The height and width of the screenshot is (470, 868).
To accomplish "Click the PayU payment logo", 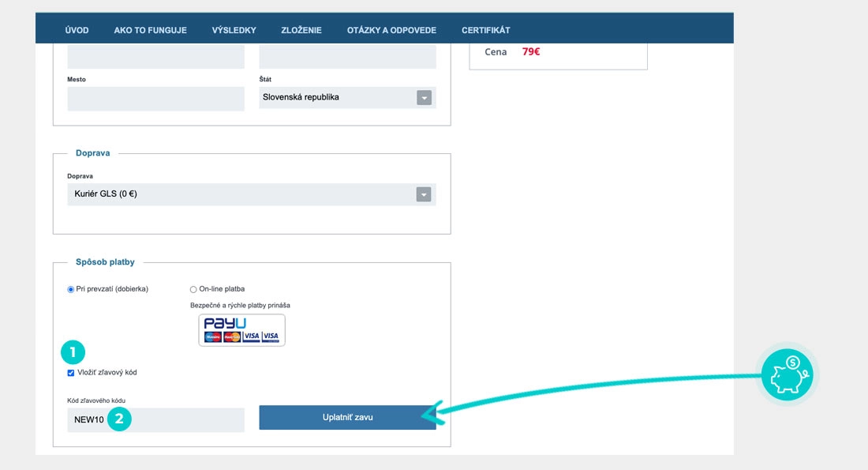I will coord(242,329).
